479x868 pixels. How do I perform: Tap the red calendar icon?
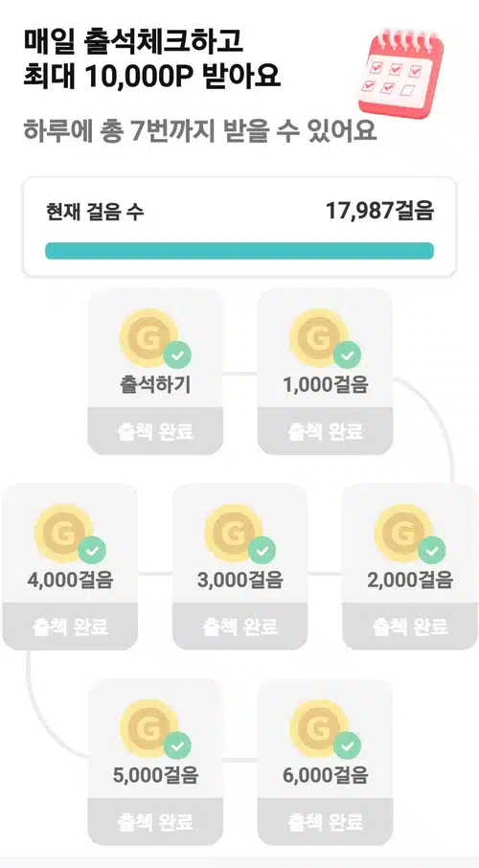tap(401, 74)
